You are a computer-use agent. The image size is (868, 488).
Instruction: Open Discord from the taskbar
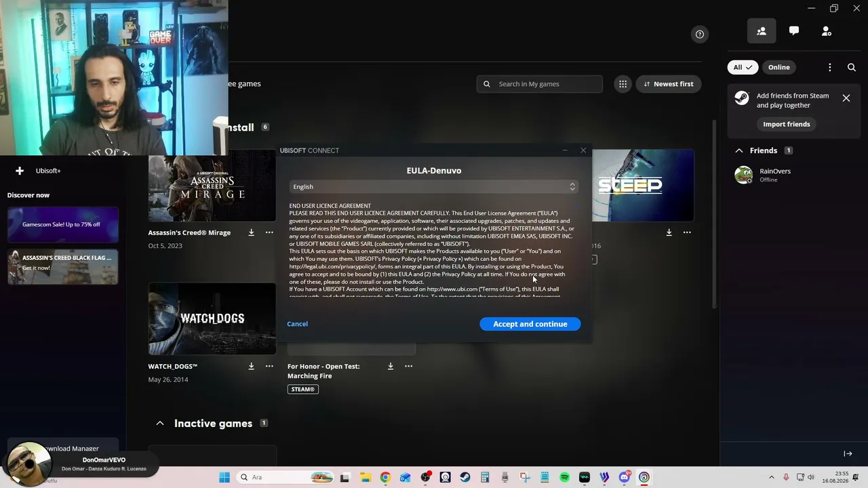pos(625,477)
